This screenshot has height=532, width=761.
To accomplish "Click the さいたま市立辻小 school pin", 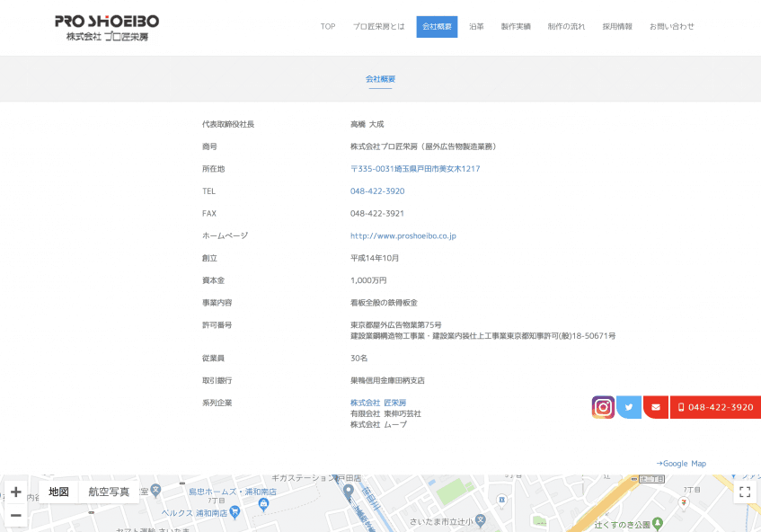I will pos(481,521).
